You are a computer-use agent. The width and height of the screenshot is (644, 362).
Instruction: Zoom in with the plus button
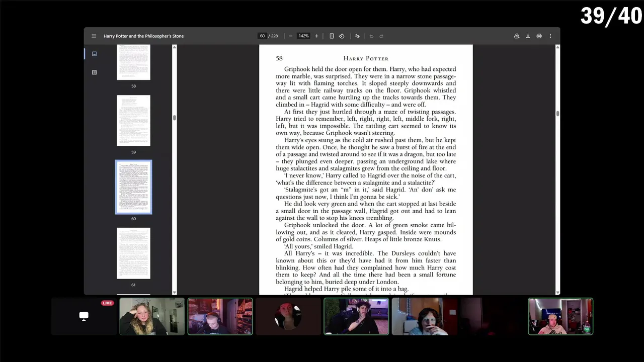pos(316,36)
